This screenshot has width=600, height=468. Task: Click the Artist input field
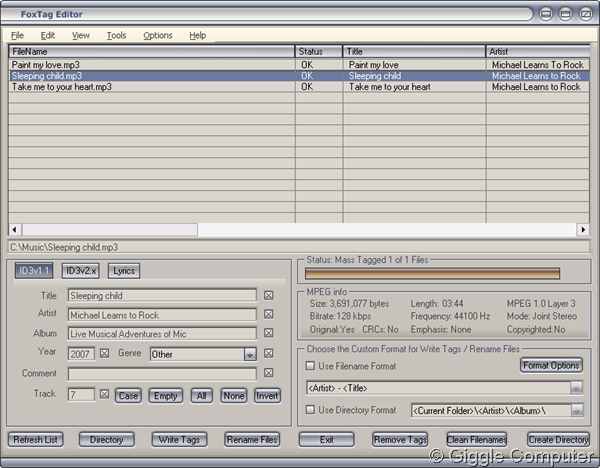[x=162, y=315]
